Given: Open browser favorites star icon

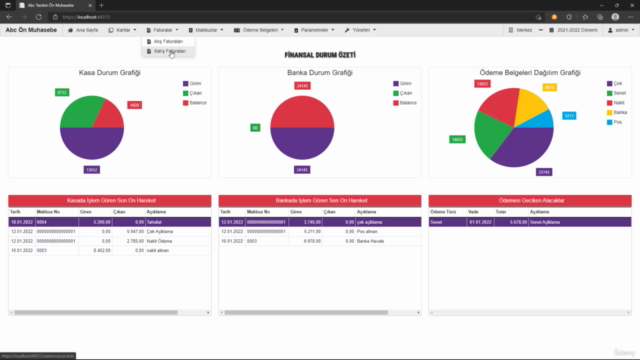Looking at the screenshot, I should [585, 17].
